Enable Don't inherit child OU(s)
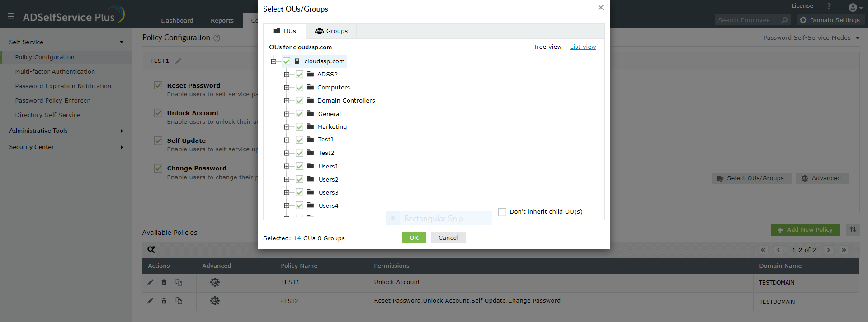This screenshot has width=868, height=322. pyautogui.click(x=502, y=212)
